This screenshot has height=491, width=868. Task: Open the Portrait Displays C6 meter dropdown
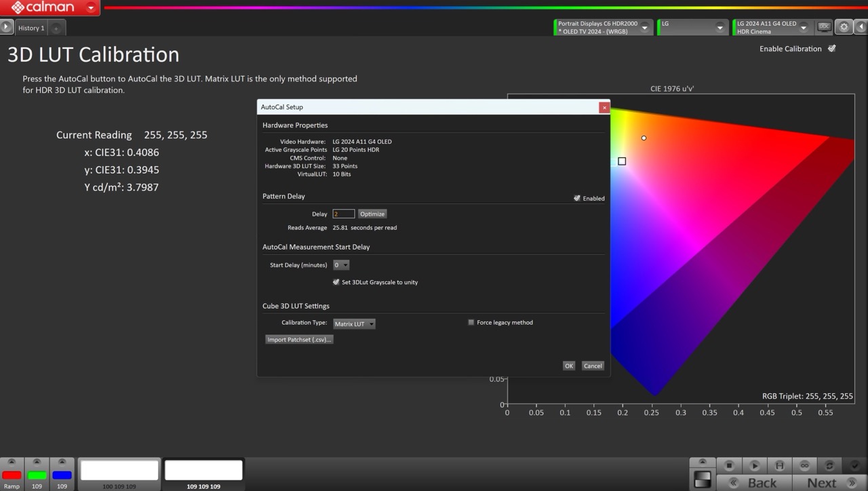coord(645,27)
